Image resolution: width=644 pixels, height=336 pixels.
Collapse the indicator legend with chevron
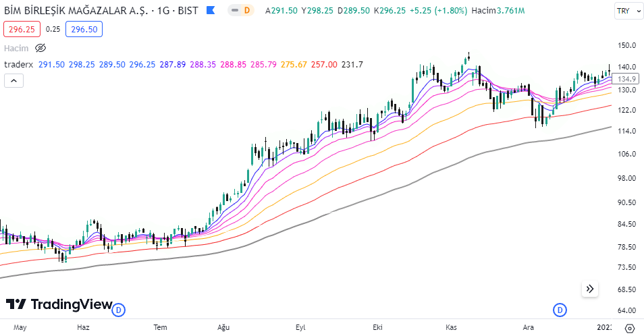(x=14, y=81)
